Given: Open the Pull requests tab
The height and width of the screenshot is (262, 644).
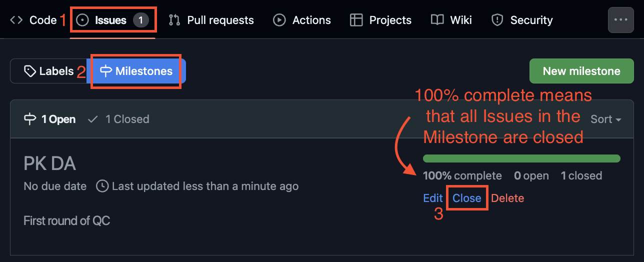Looking at the screenshot, I should tap(211, 20).
